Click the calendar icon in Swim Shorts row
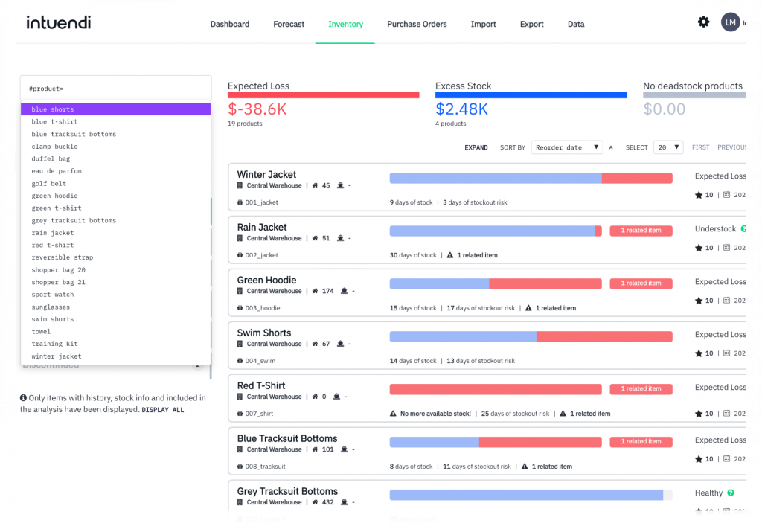This screenshot has height=532, width=762. pyautogui.click(x=726, y=353)
